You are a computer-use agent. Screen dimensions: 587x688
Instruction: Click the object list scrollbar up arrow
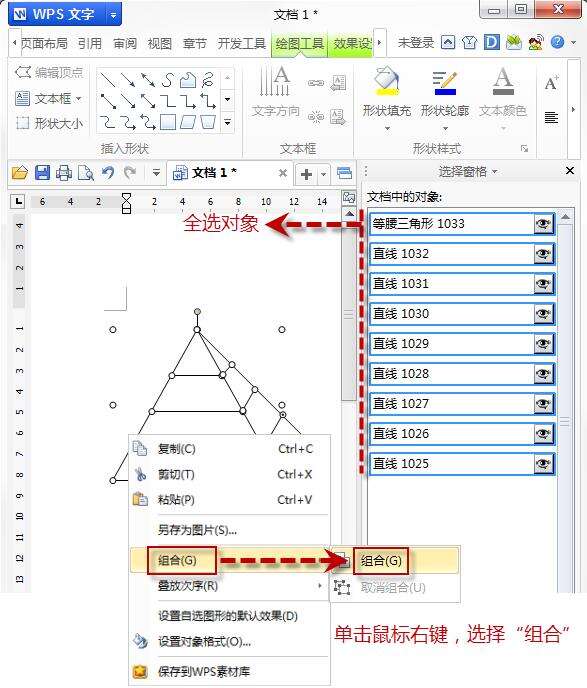point(566,217)
